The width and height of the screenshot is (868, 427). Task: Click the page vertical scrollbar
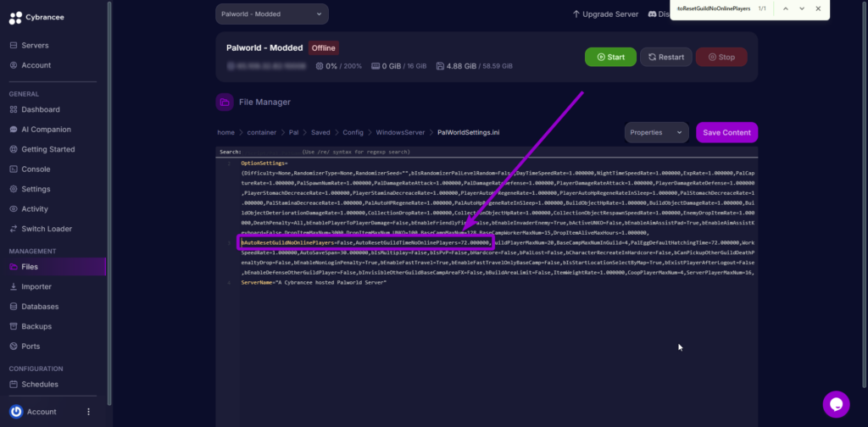tap(865, 193)
